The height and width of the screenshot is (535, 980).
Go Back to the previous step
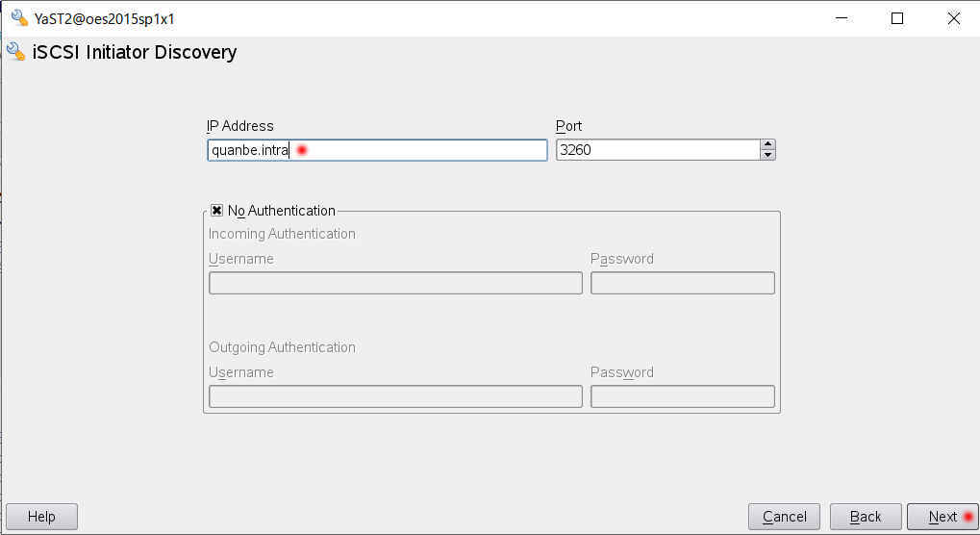[866, 517]
